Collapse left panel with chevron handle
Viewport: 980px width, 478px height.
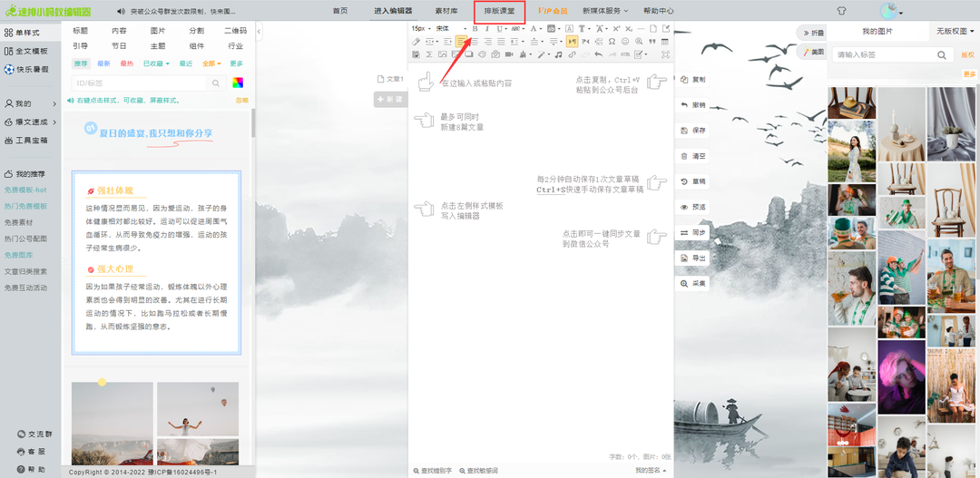[259, 31]
